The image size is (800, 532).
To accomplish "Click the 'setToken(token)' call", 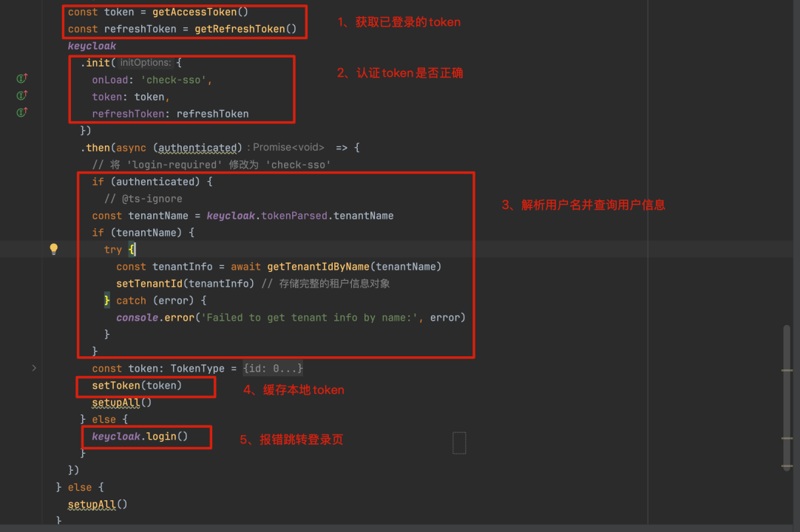I will pyautogui.click(x=137, y=386).
